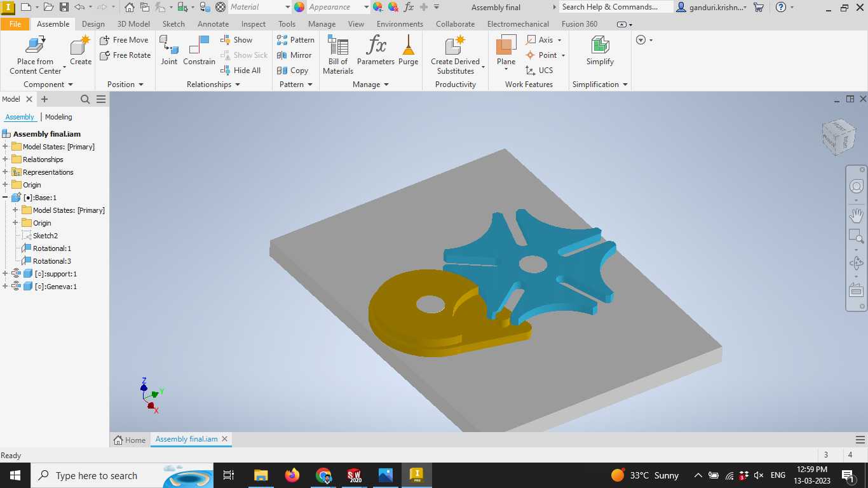The height and width of the screenshot is (488, 868).
Task: Select the Free Move tool
Action: (x=125, y=39)
